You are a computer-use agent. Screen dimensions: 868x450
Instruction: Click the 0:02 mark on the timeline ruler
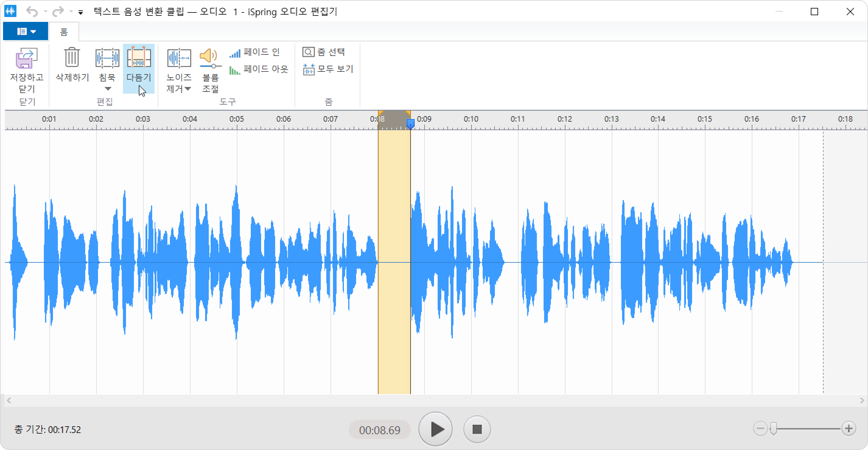(96, 119)
